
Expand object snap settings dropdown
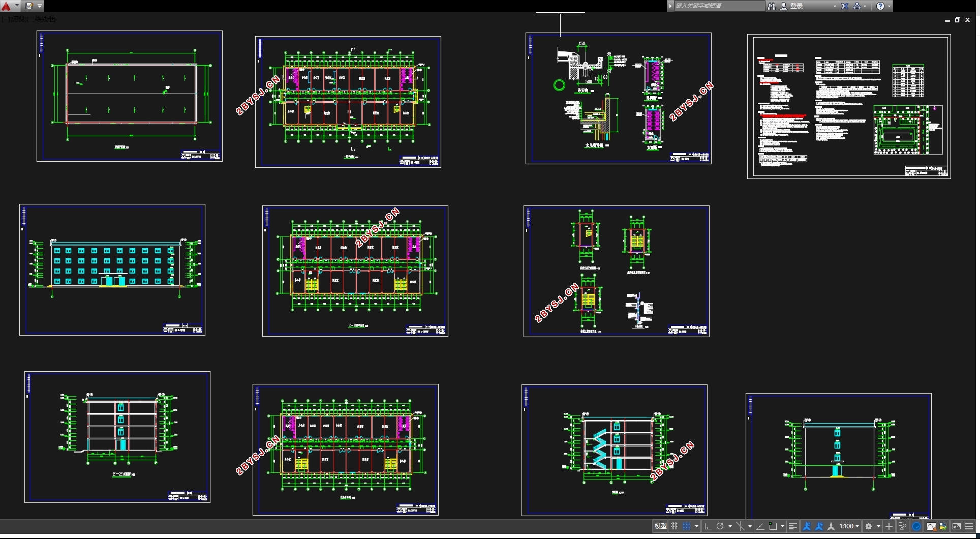tap(782, 526)
